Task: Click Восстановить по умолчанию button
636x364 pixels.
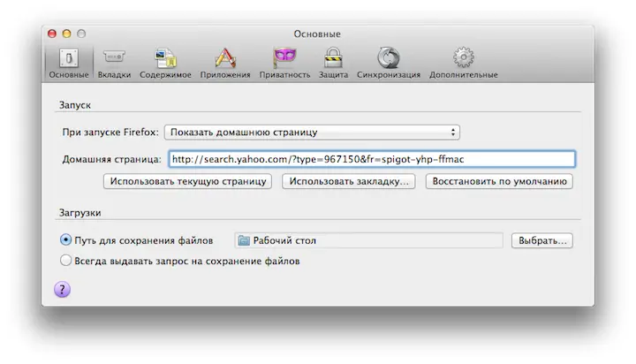Action: point(499,181)
